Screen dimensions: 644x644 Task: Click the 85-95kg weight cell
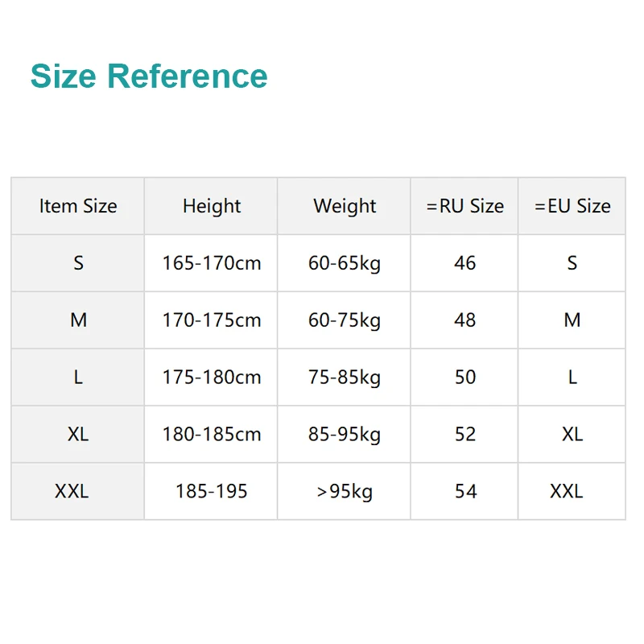(345, 435)
